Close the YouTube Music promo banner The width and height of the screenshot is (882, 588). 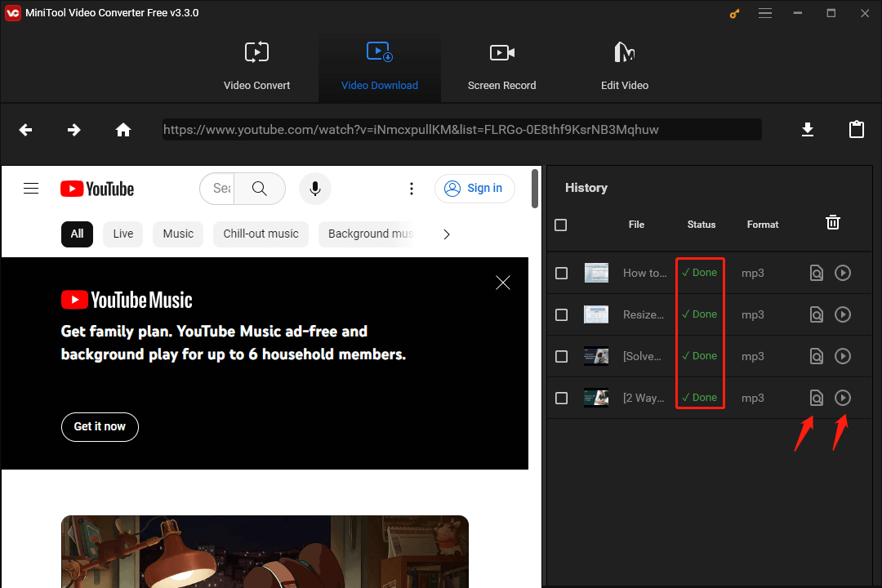pos(503,283)
